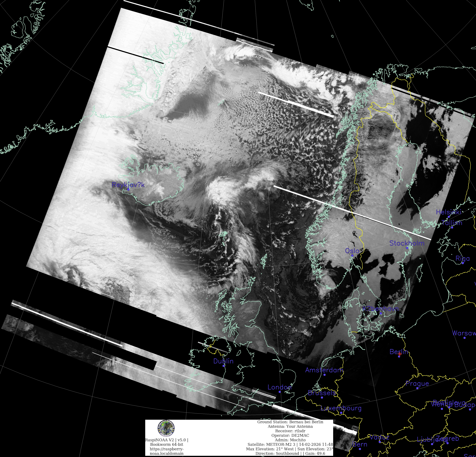The image size is (476, 457).
Task: Click the Amsterdam city dot marker
Action: pyautogui.click(x=324, y=375)
